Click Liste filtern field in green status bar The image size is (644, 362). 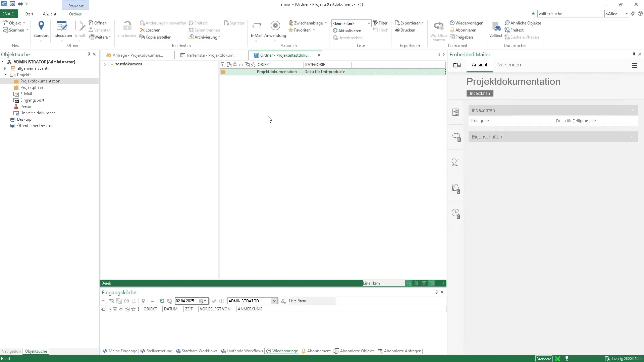[383, 283]
